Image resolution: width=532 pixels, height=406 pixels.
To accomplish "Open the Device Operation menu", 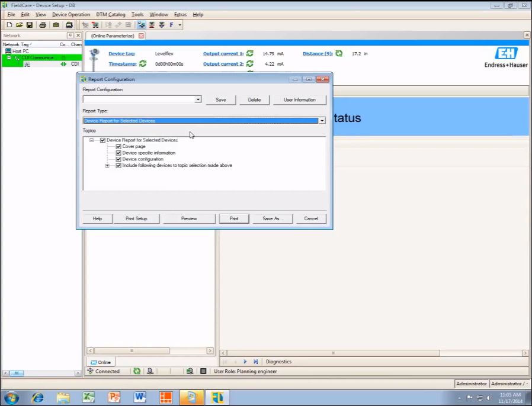I will (71, 14).
